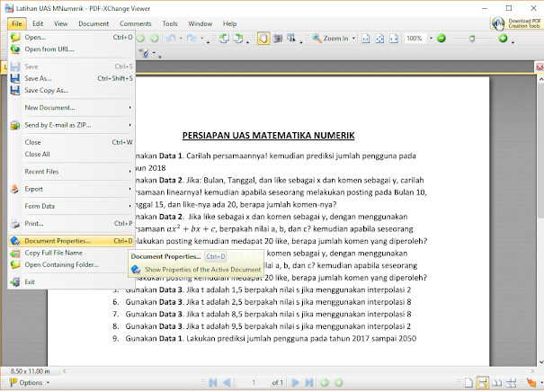Image resolution: width=544 pixels, height=392 pixels.
Task: Select Save Copy As... menu item
Action: coord(71,90)
